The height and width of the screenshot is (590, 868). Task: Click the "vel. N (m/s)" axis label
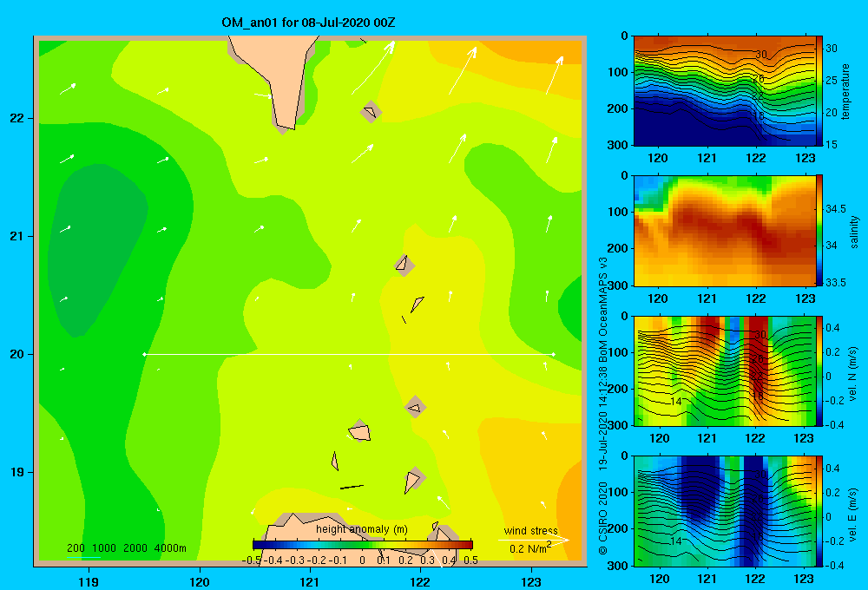coord(852,374)
